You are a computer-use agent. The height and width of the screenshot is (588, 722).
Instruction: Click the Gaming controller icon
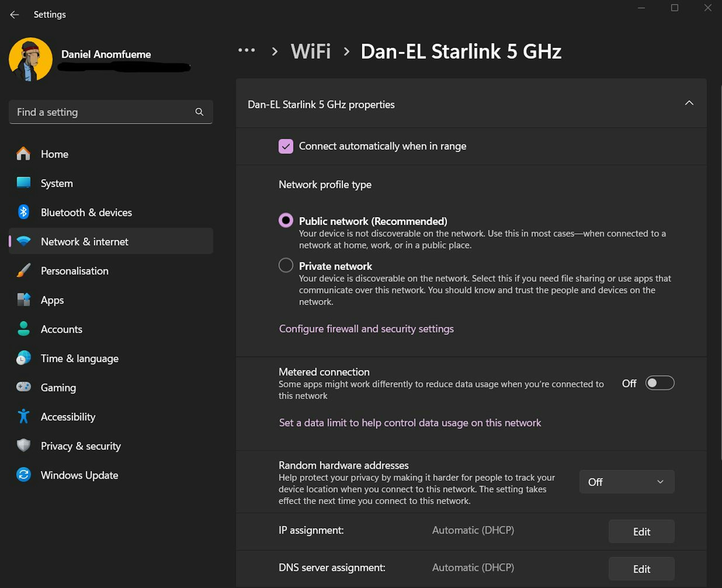pos(23,387)
